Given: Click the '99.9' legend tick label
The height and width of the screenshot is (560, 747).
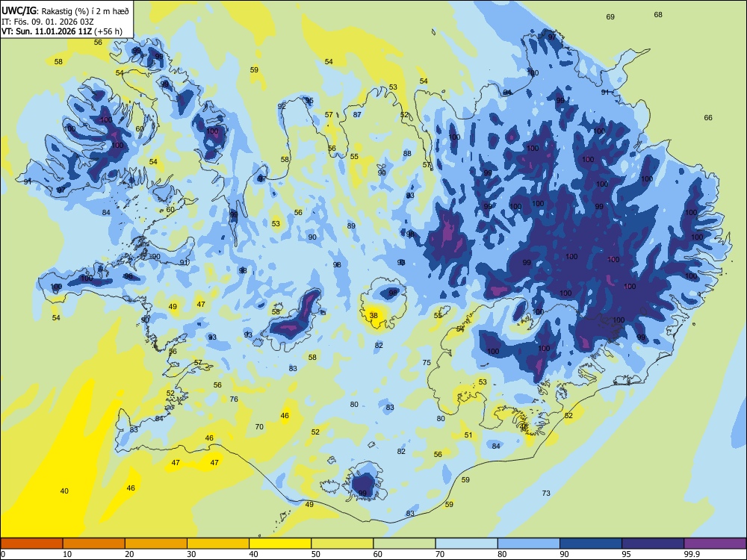Looking at the screenshot, I should pyautogui.click(x=692, y=554).
